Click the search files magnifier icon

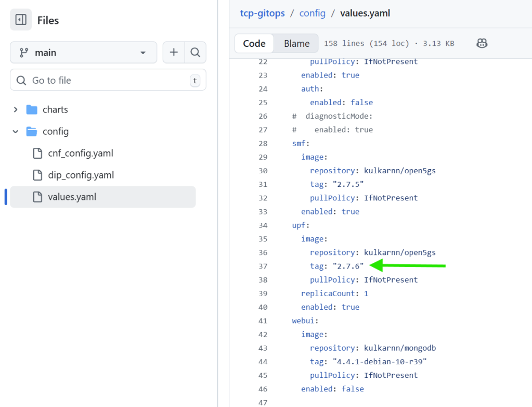click(x=195, y=53)
